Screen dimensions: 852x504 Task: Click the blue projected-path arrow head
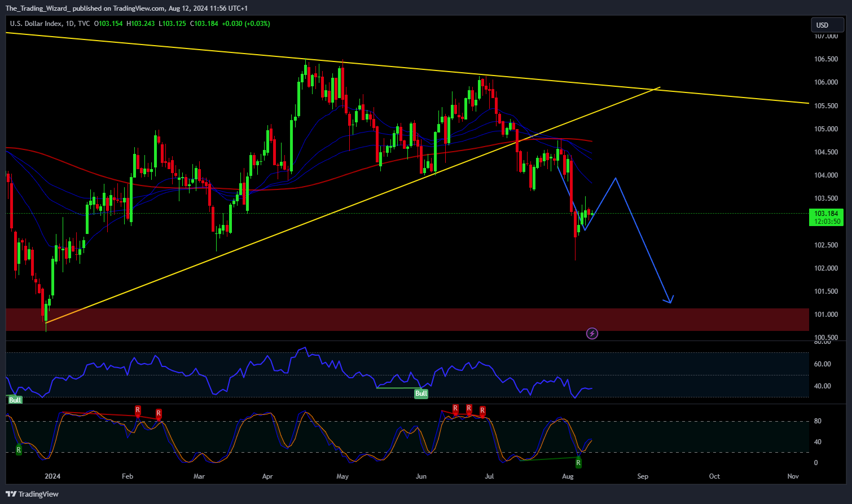click(669, 299)
